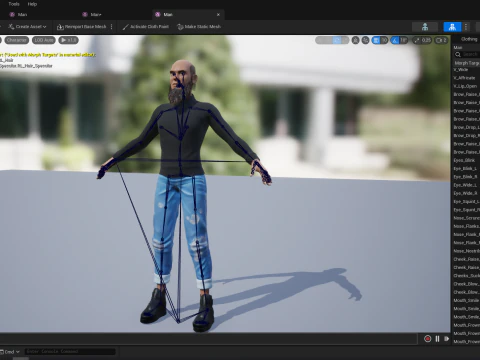
Task: Select the Eye_Squint_L morph target
Action: [x=466, y=202]
